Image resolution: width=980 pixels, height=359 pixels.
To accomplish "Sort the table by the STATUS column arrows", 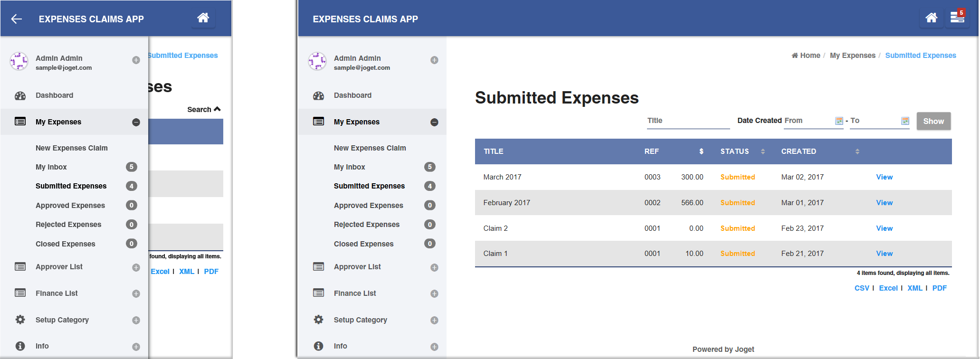I will pyautogui.click(x=763, y=151).
